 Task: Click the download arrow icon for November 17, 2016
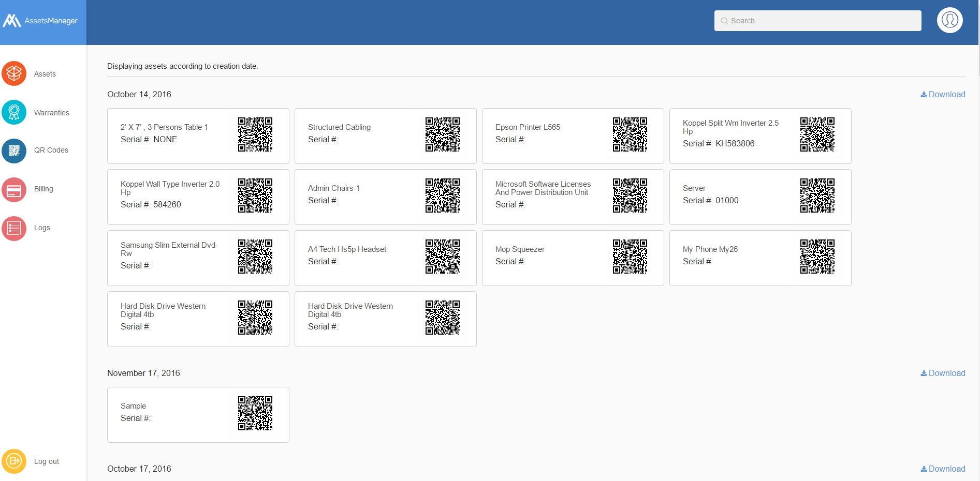923,373
